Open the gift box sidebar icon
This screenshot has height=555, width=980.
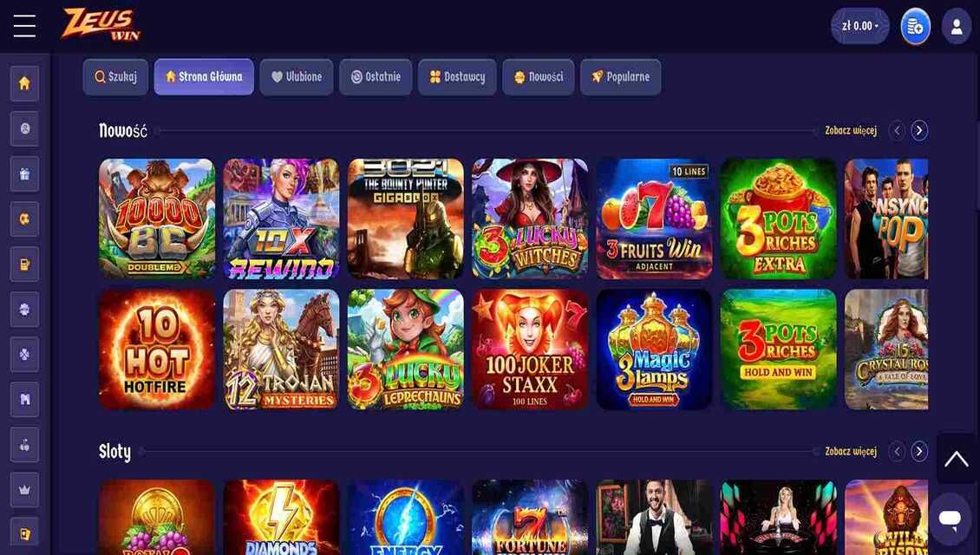point(24,173)
